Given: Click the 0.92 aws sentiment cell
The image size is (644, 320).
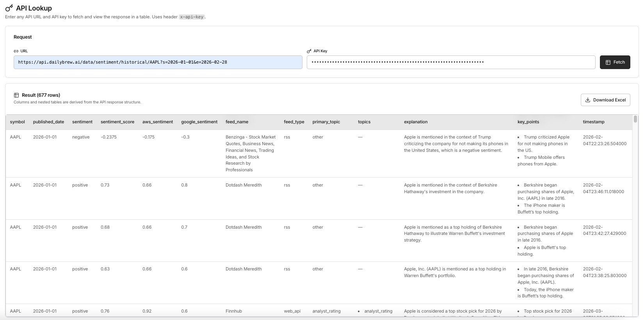Looking at the screenshot, I should pos(147,311).
